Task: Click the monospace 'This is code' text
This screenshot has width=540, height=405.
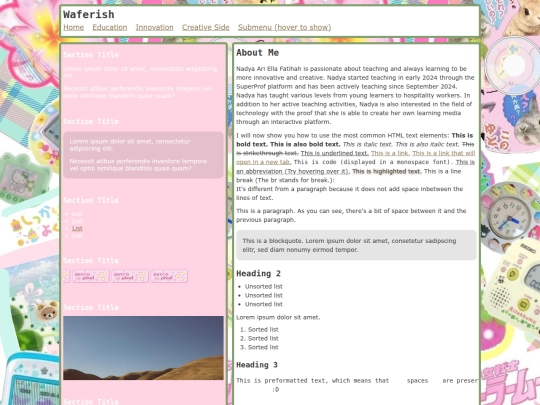Action: (373, 162)
